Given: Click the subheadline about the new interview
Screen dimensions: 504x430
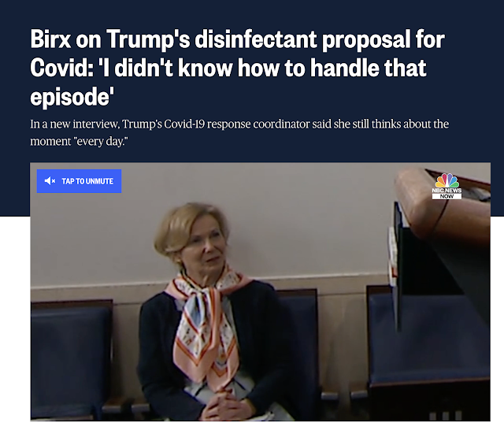Looking at the screenshot, I should click(239, 132).
